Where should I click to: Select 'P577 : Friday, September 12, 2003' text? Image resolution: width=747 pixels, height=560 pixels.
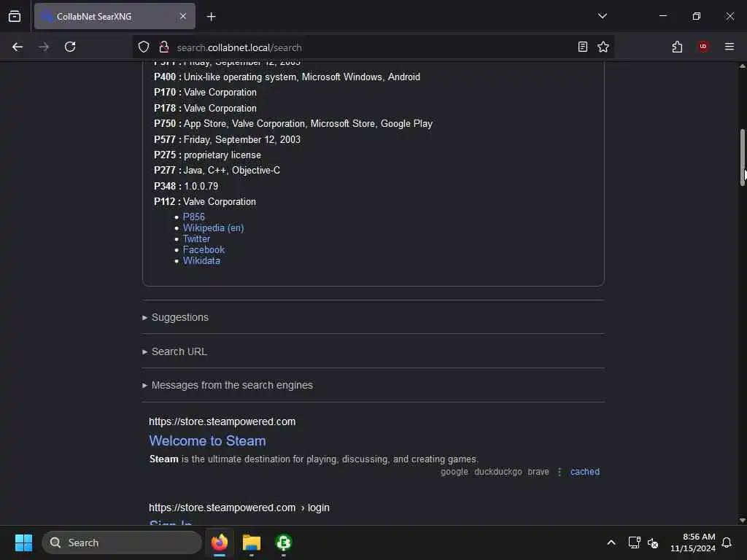[227, 139]
